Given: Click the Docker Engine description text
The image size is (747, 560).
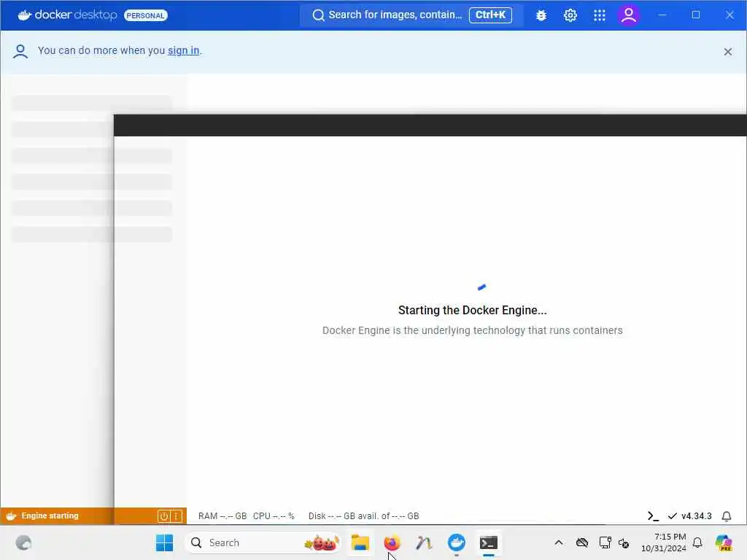Looking at the screenshot, I should pos(472,330).
